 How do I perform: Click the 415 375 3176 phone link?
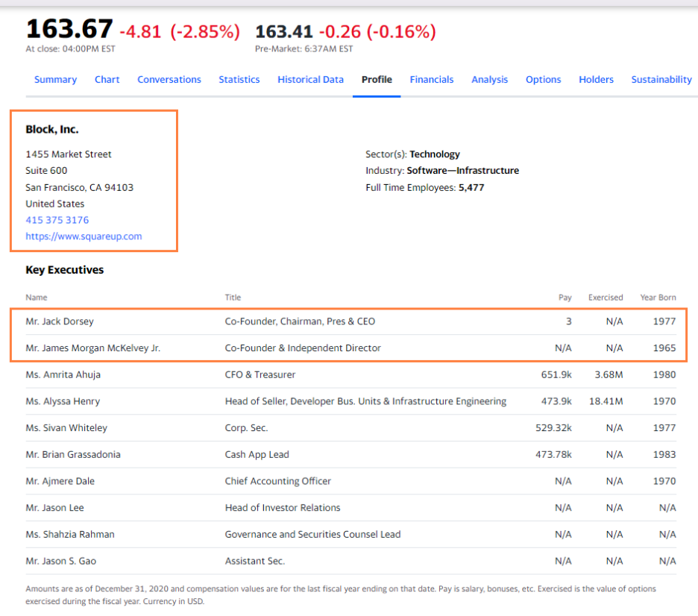coord(57,220)
